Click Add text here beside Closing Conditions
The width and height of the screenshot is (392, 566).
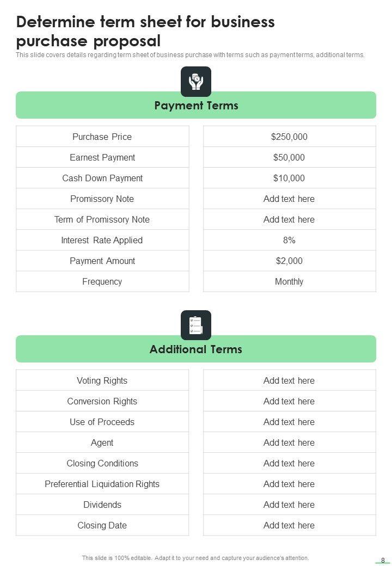tap(289, 463)
